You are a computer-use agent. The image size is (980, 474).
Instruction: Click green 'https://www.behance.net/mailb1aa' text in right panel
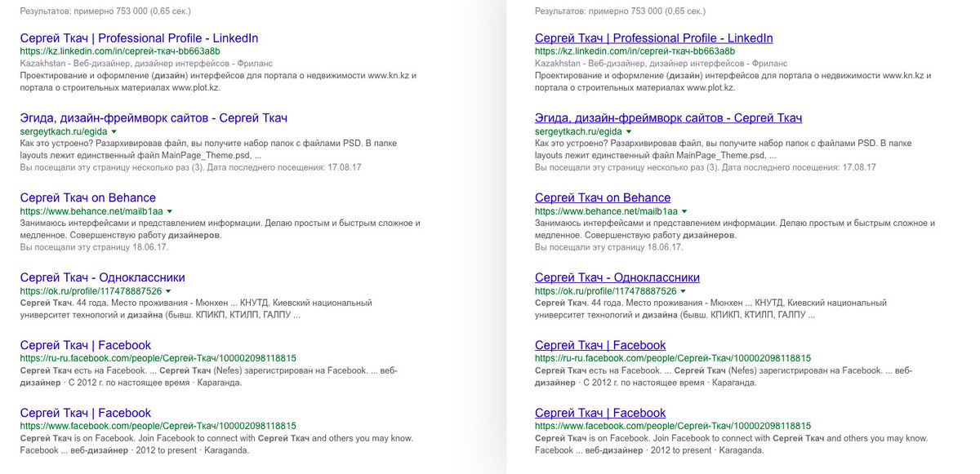coord(606,211)
